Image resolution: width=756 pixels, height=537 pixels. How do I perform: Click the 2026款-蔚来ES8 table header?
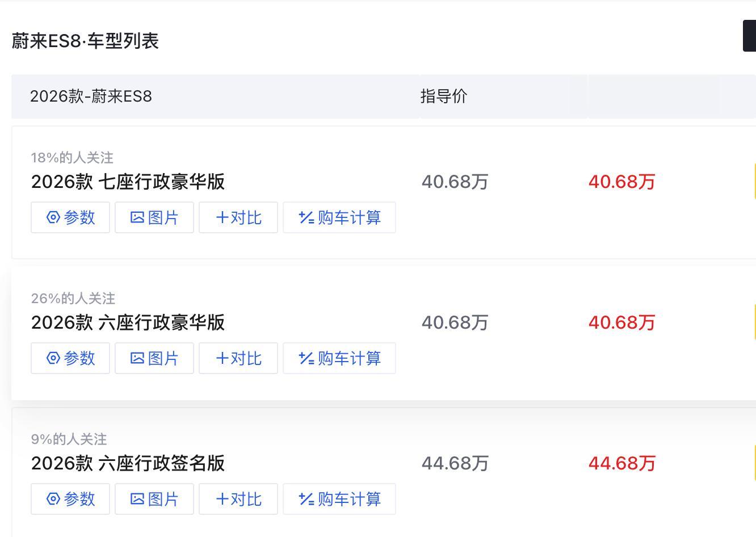click(x=91, y=97)
